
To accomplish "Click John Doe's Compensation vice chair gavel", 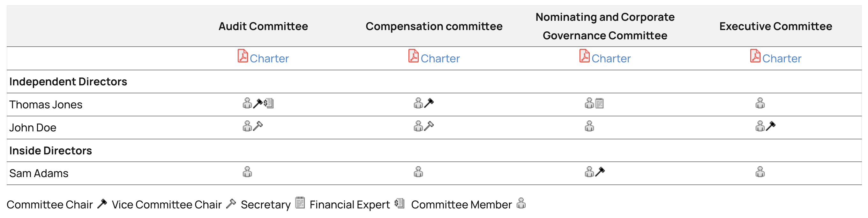I will (x=429, y=126).
